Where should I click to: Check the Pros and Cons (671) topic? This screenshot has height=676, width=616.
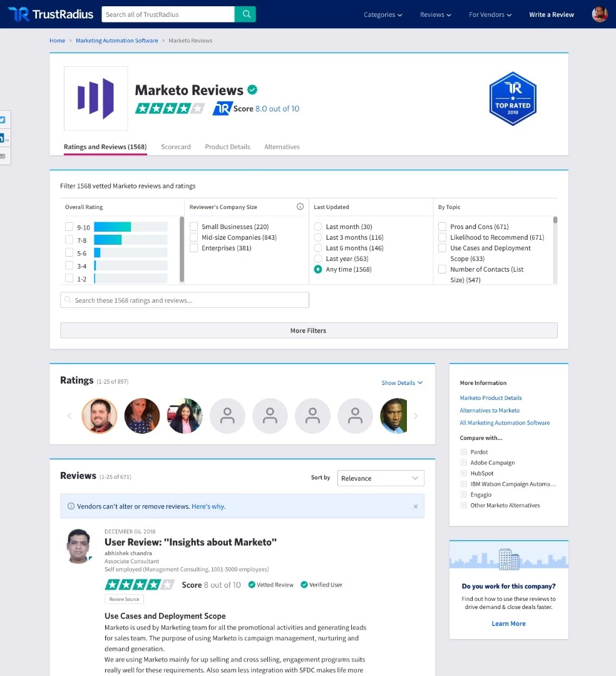(x=442, y=227)
